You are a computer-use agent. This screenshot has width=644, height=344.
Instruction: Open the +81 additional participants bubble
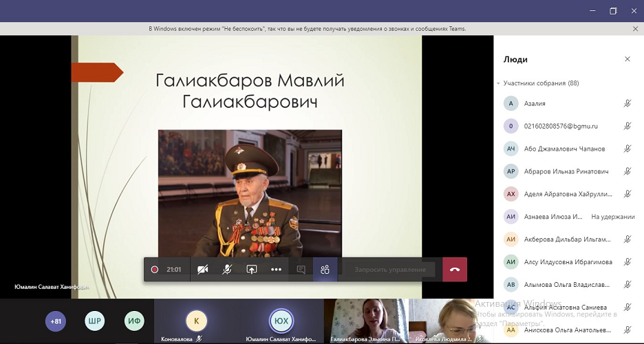[x=56, y=321]
